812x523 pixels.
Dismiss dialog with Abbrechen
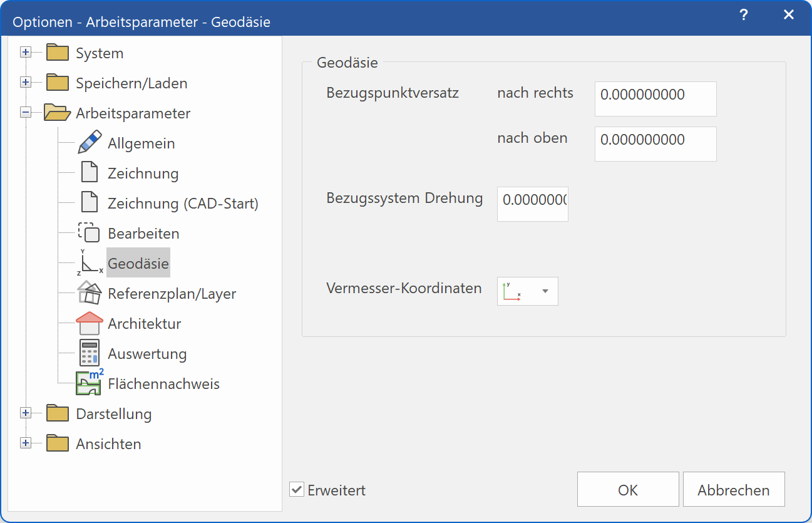pos(733,489)
